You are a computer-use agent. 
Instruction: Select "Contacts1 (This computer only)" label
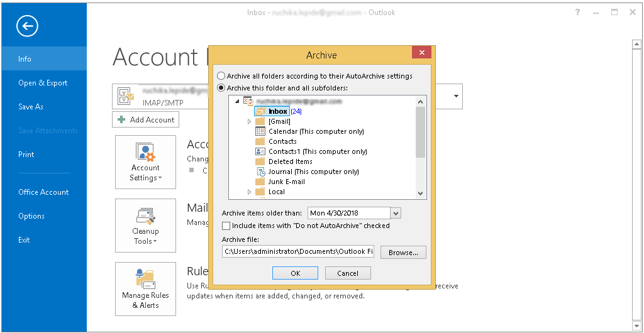pyautogui.click(x=318, y=151)
